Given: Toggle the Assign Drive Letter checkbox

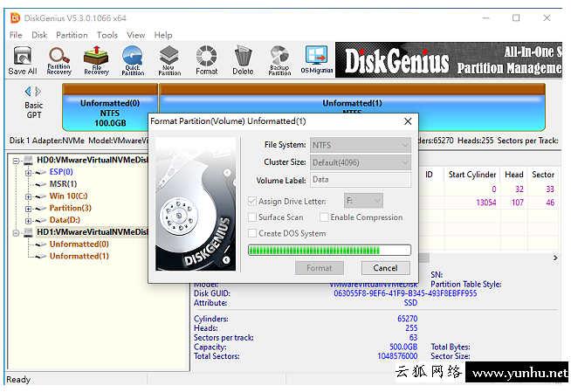Looking at the screenshot, I should click(252, 202).
